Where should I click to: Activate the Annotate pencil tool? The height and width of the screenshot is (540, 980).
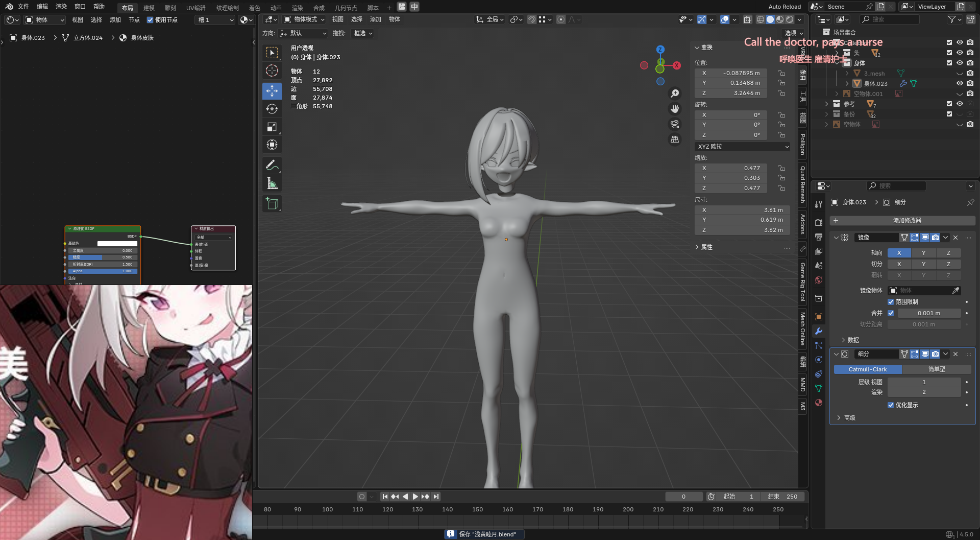tap(272, 165)
